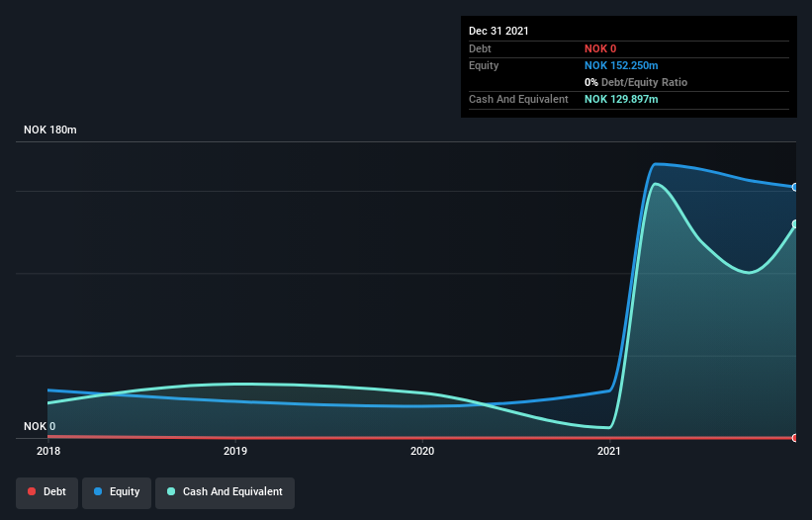
Task: Toggle the Equity series legend button
Action: (117, 492)
